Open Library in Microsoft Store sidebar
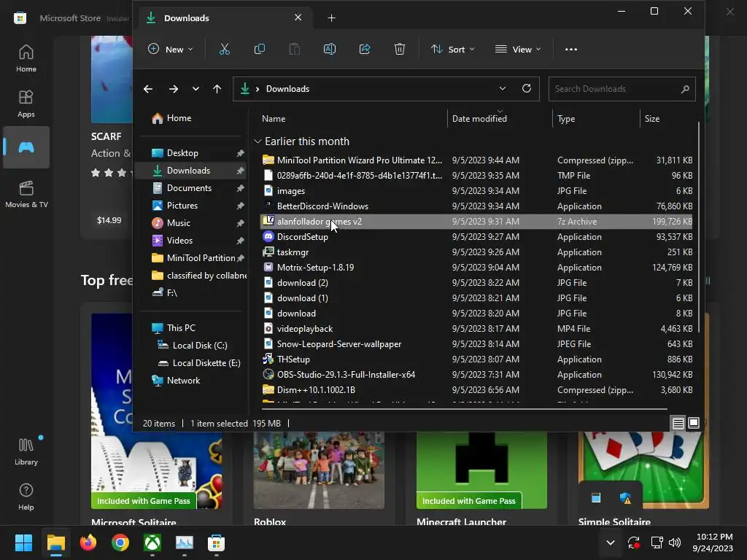Screen dimensions: 747x560 click(x=26, y=451)
